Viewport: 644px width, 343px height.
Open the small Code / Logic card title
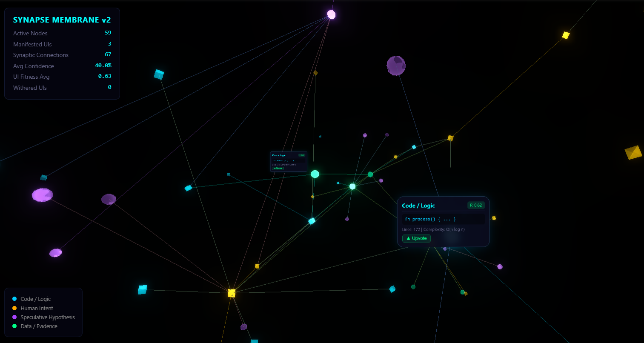(x=279, y=155)
